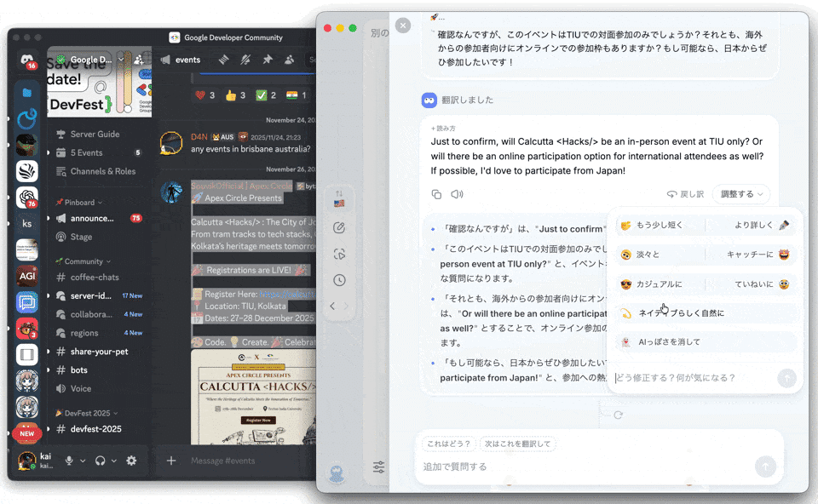Play translation audio with speaker icon
The image size is (818, 504).
[458, 194]
